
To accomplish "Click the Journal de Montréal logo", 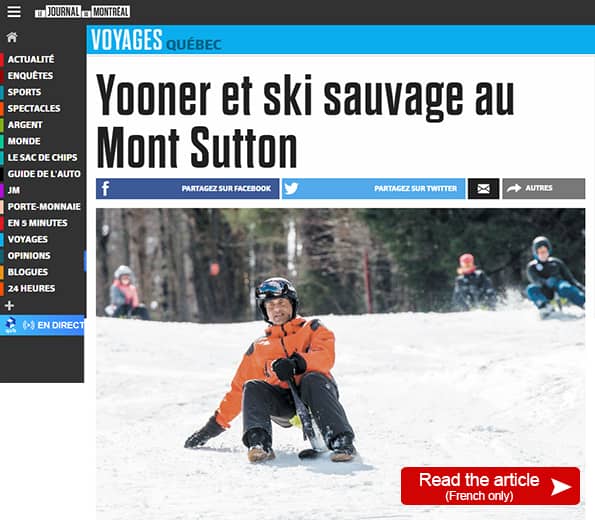I will coord(82,12).
